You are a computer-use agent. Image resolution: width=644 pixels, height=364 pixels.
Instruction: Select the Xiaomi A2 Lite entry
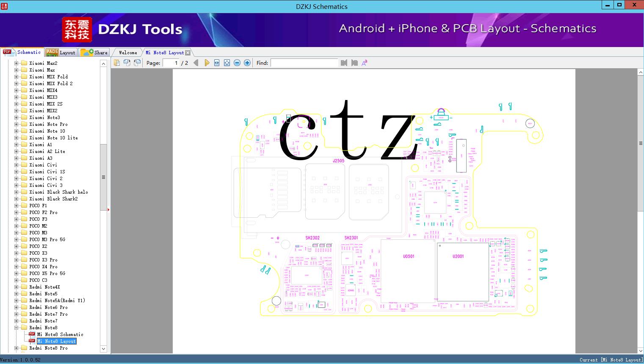click(47, 151)
